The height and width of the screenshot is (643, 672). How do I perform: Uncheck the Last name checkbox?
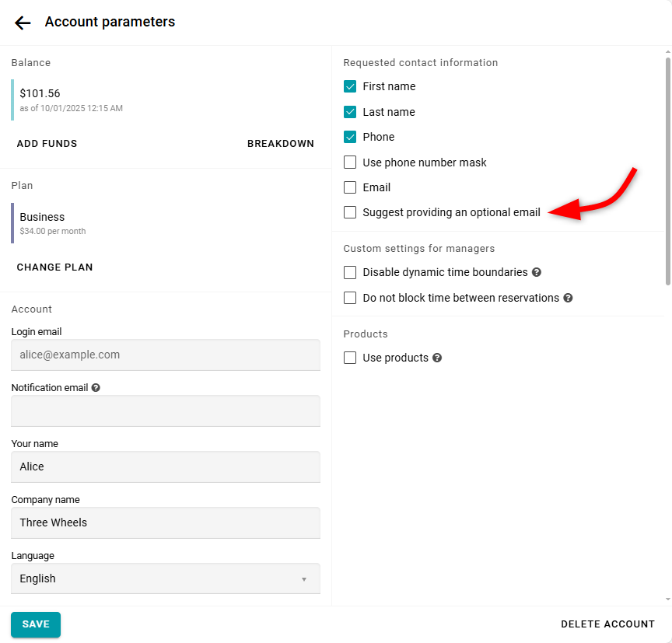(x=350, y=112)
